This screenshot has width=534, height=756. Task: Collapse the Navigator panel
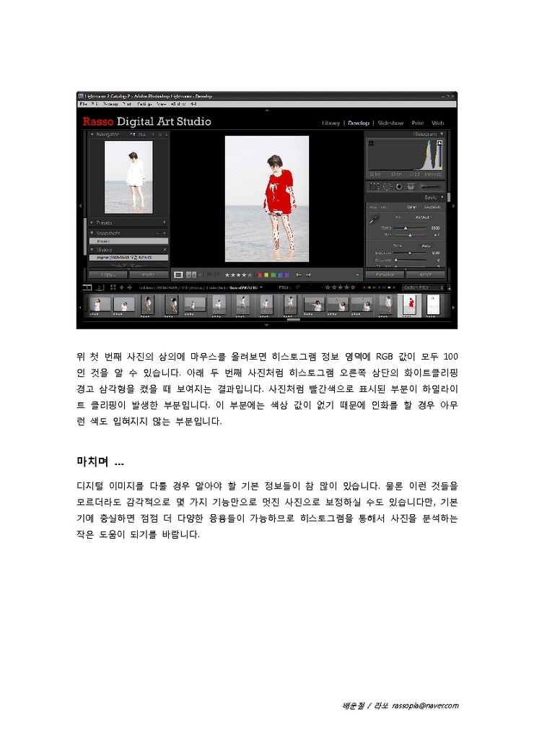(x=92, y=134)
